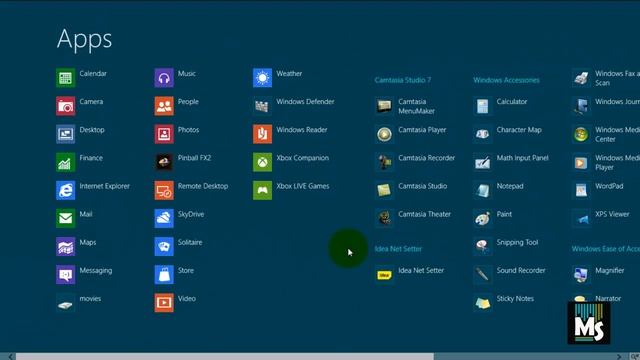This screenshot has width=640, height=360.
Task: Launch Windows Journal icon
Action: point(581,106)
